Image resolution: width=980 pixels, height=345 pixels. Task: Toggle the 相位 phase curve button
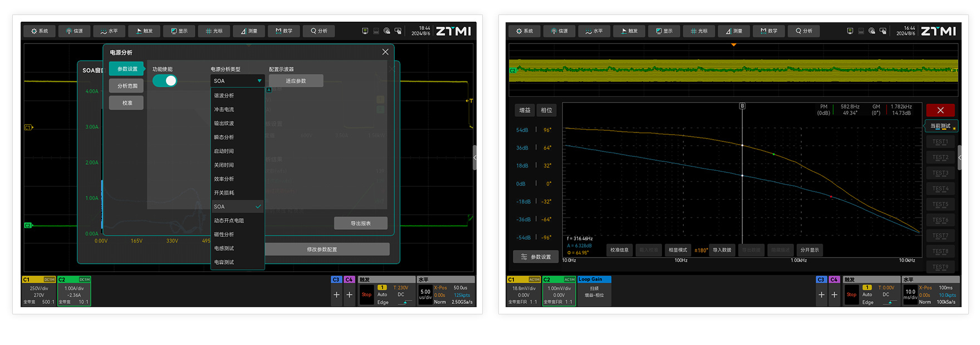coord(546,110)
